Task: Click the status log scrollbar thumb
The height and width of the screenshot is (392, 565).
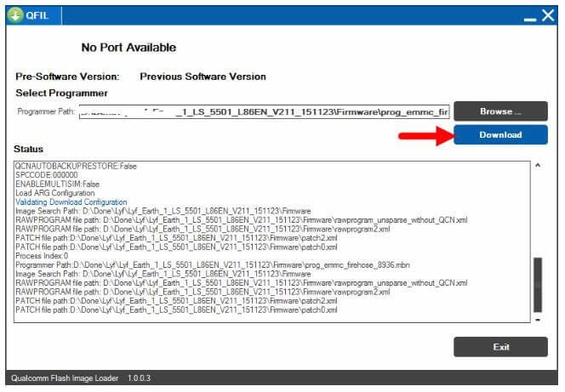Action: [538, 285]
